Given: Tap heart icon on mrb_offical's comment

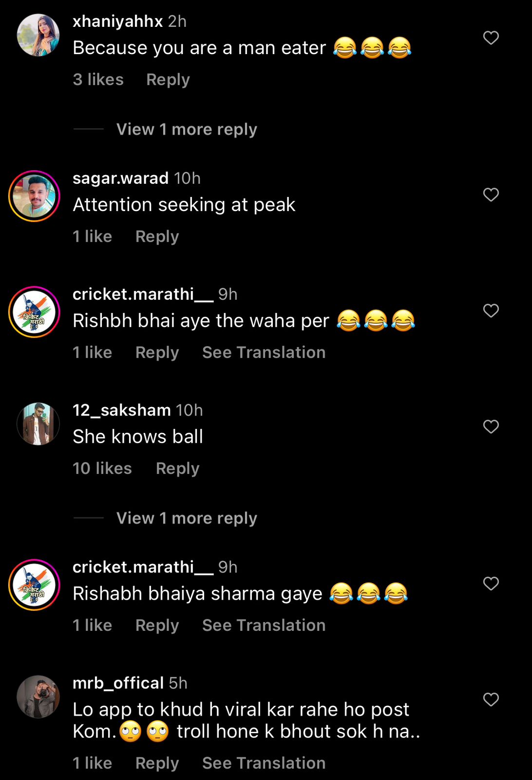Looking at the screenshot, I should (x=491, y=700).
